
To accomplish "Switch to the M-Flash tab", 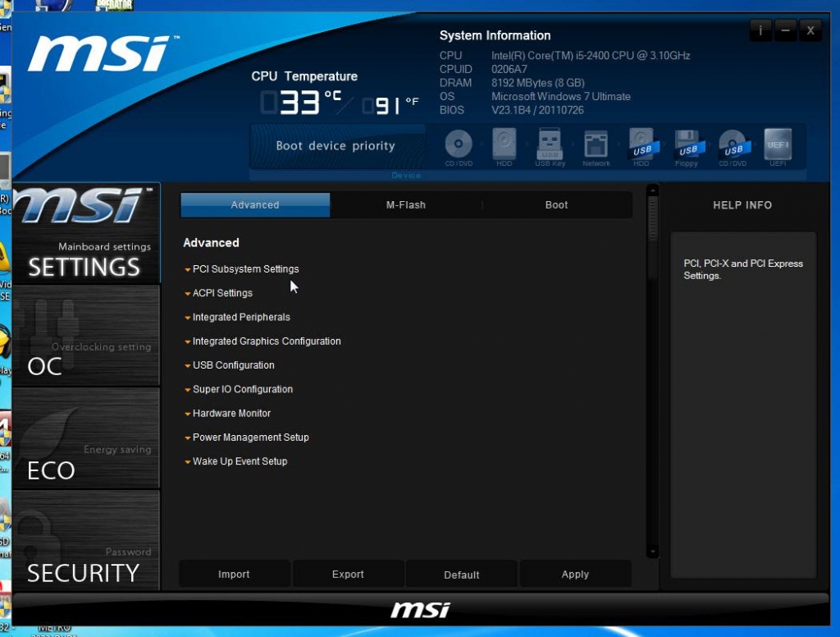I will (406, 205).
